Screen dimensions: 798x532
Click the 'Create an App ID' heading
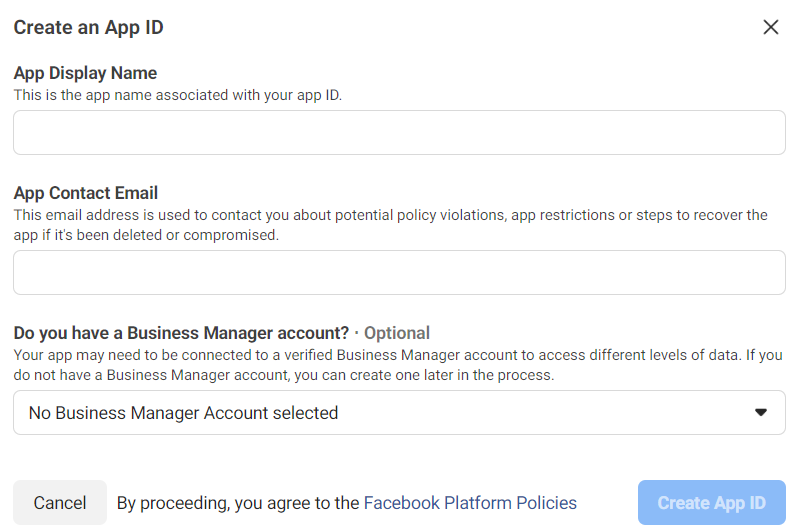(x=88, y=27)
